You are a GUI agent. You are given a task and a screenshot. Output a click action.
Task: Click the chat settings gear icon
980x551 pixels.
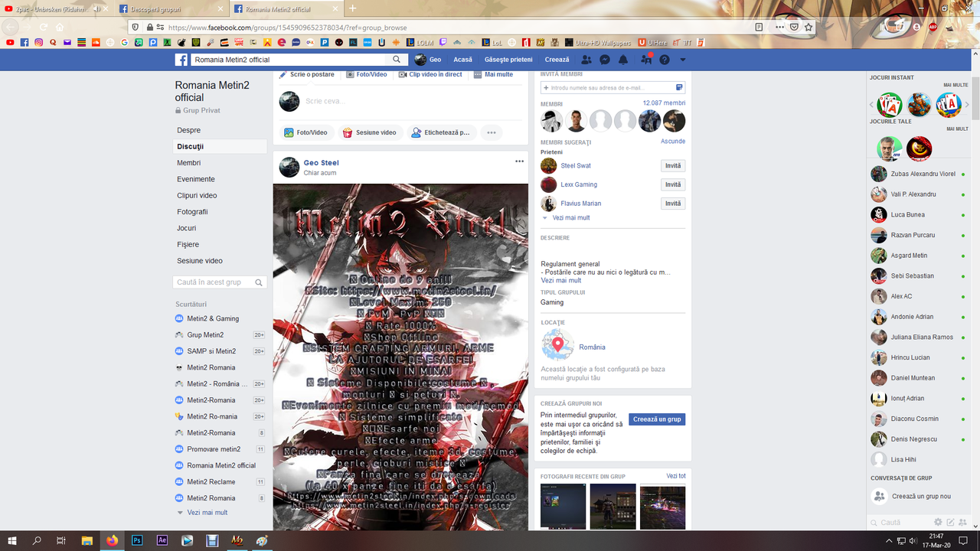point(938,523)
